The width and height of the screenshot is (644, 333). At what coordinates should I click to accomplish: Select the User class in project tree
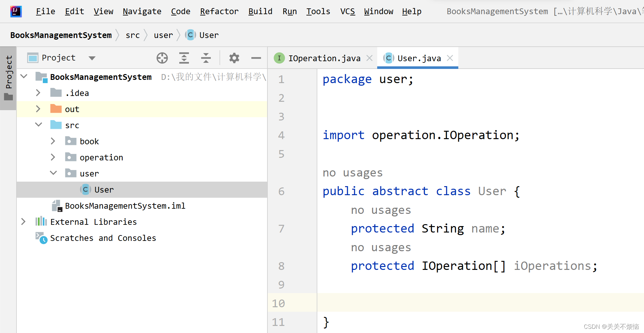[x=142, y=190]
